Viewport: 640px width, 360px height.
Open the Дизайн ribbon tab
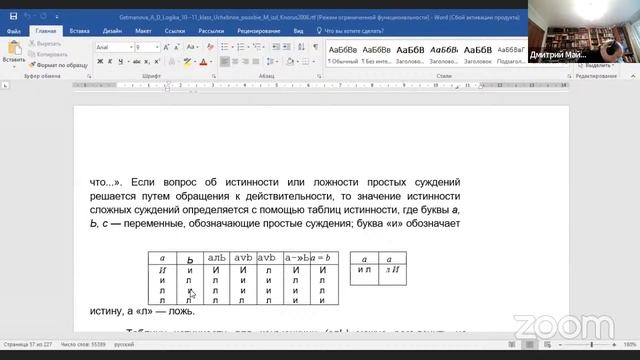(112, 31)
